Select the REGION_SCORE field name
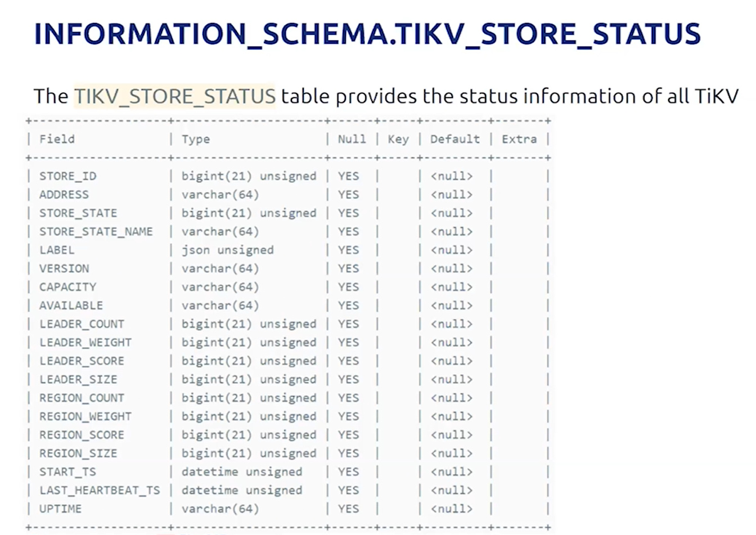 tap(82, 435)
